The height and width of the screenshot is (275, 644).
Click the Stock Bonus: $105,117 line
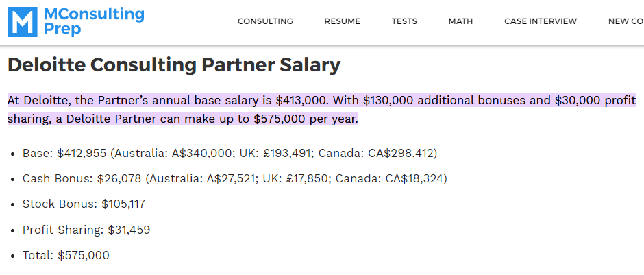click(84, 204)
